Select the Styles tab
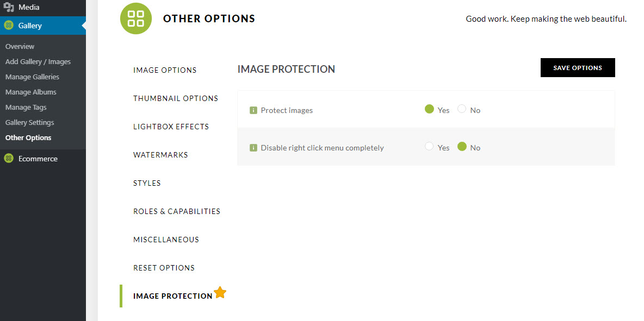 click(x=147, y=183)
